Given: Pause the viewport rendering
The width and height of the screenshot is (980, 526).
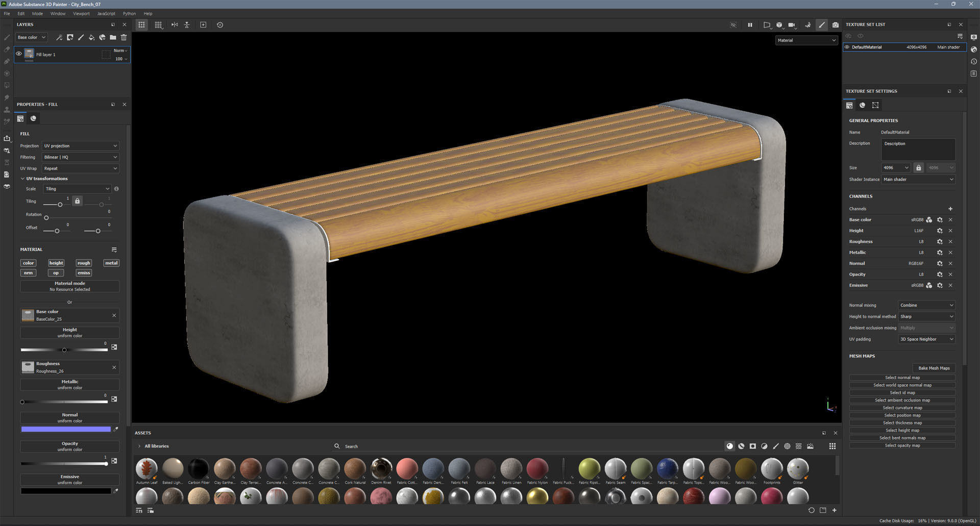Looking at the screenshot, I should (x=750, y=24).
